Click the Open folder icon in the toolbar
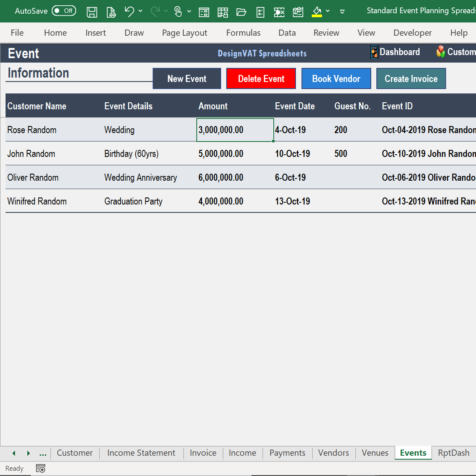The image size is (476, 476). point(241,12)
